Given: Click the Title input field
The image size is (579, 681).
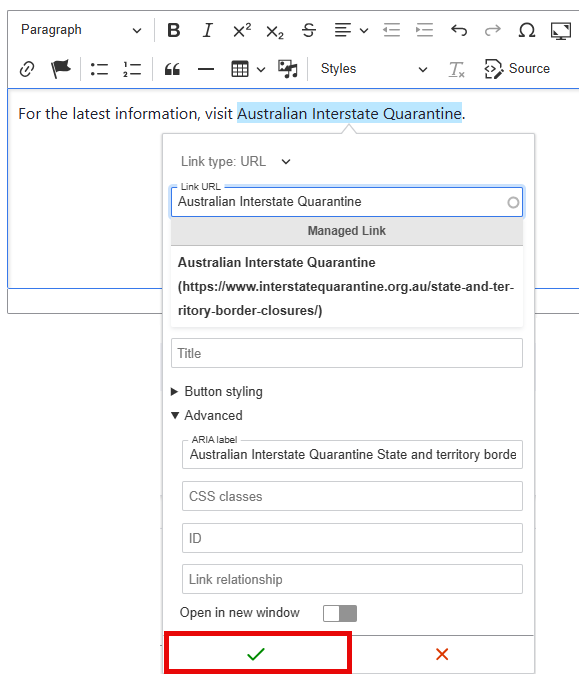Looking at the screenshot, I should [x=347, y=353].
